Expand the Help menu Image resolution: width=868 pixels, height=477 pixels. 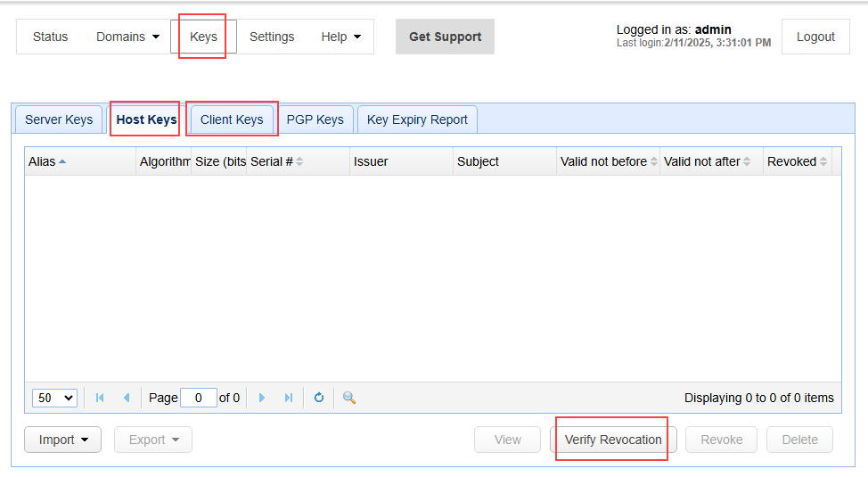coord(341,37)
